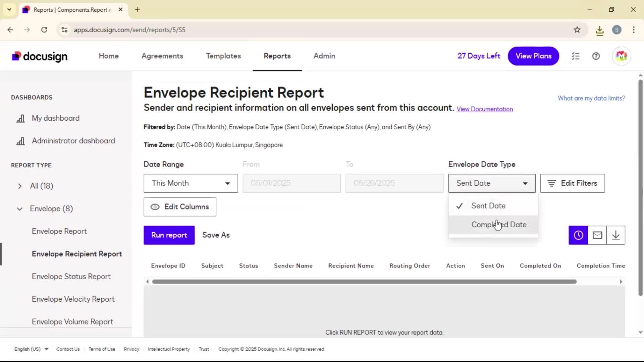Click Routing Order column header
644x362 pixels.
coord(410,266)
